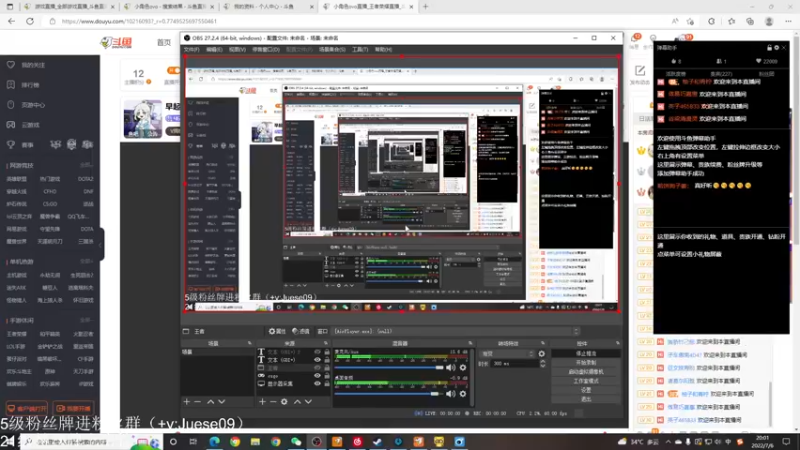The width and height of the screenshot is (800, 450).
Task: Mute the desktop audio (桌面音频) track
Action: [451, 393]
